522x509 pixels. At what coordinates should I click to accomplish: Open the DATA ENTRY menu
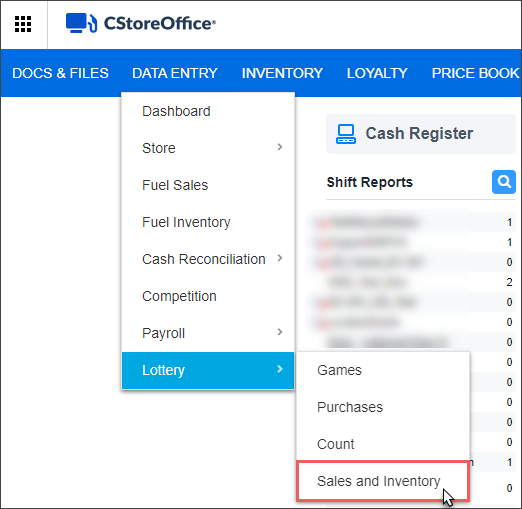pyautogui.click(x=175, y=73)
